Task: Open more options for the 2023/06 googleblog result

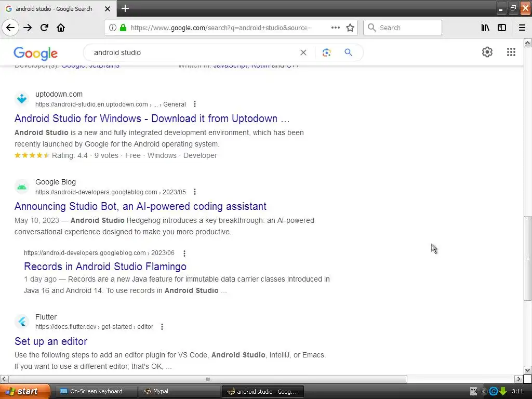Action: (184, 253)
